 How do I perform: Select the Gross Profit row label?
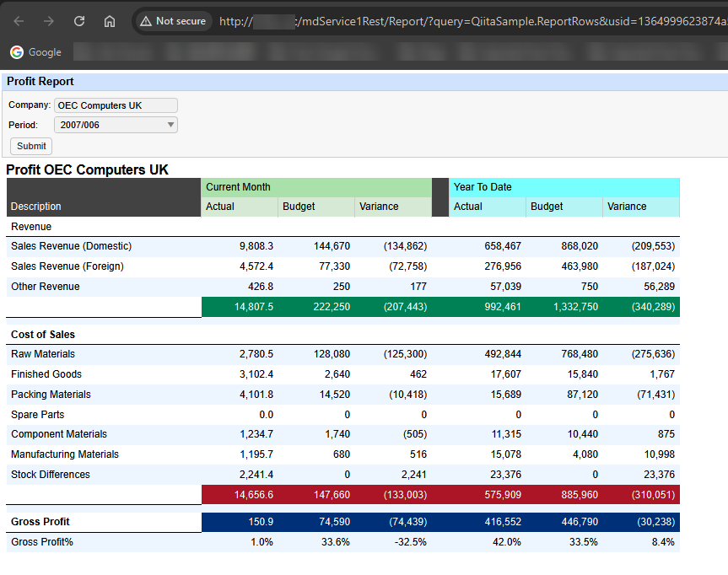click(40, 522)
